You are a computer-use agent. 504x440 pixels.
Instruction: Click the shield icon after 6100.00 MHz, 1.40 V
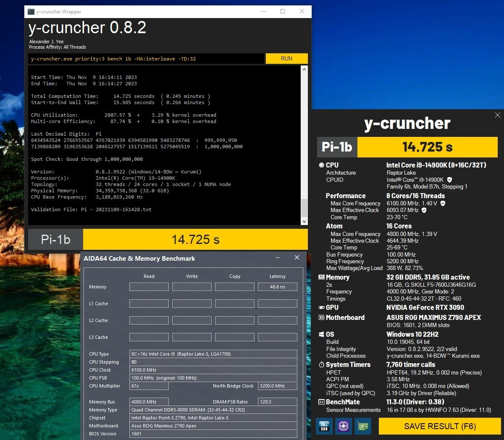(x=443, y=203)
